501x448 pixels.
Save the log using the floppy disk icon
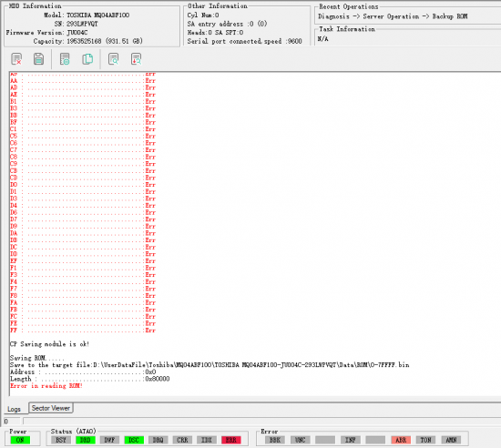point(38,59)
